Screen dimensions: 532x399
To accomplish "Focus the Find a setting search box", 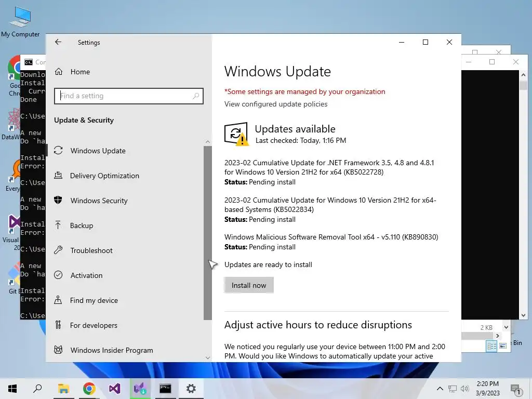I will click(x=129, y=96).
